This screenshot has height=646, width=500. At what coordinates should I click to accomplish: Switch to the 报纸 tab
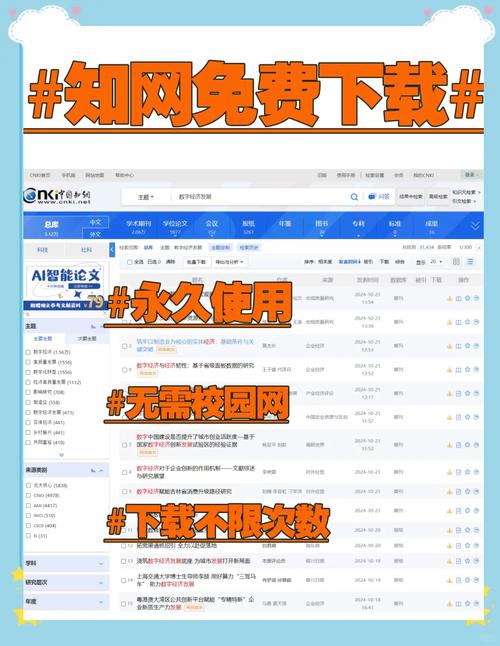click(x=248, y=227)
